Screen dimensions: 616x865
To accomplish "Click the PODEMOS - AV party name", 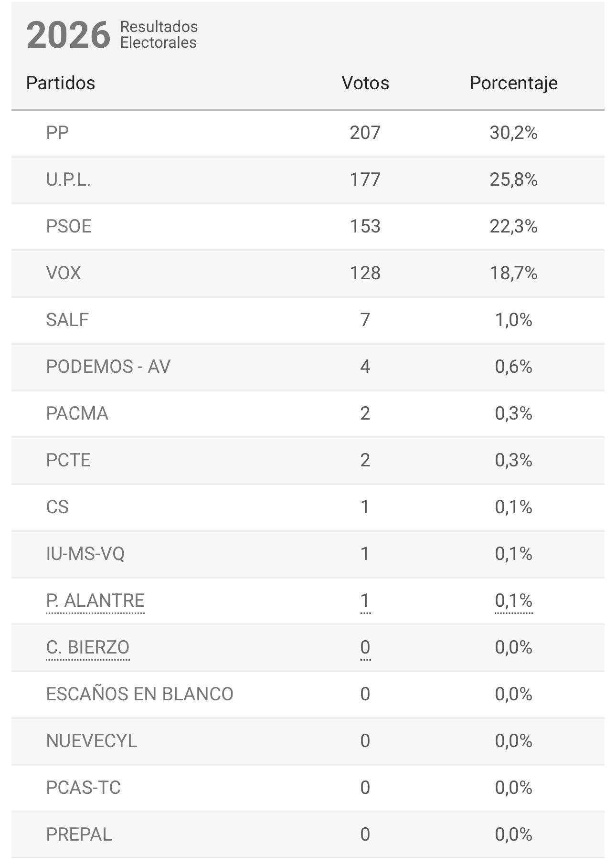I will [x=108, y=367].
